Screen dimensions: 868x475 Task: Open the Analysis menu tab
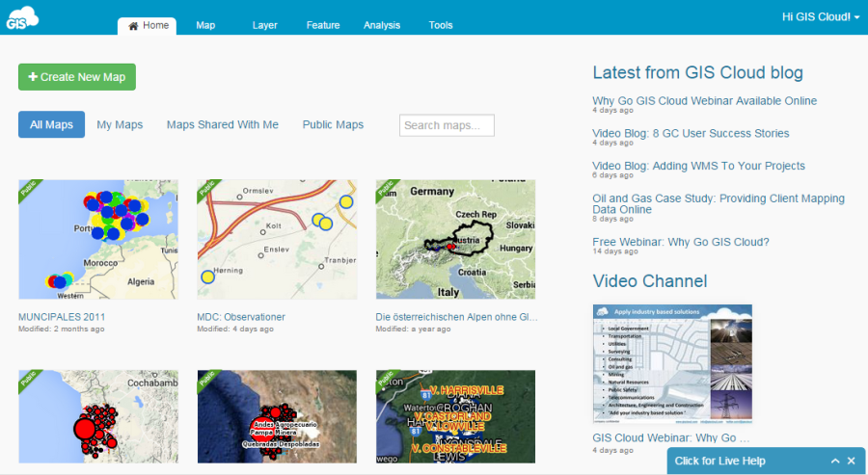tap(382, 25)
